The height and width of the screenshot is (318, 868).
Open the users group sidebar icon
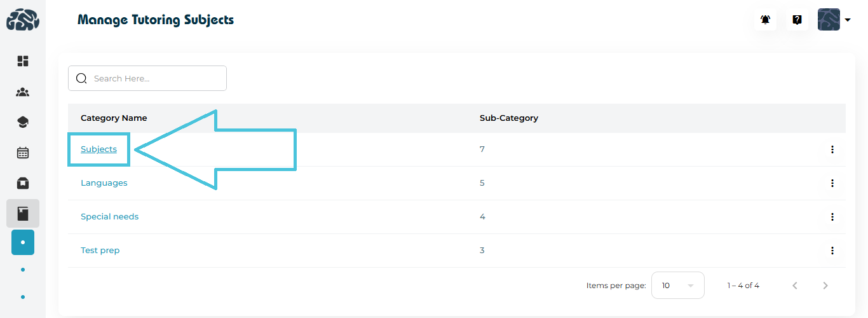point(23,92)
